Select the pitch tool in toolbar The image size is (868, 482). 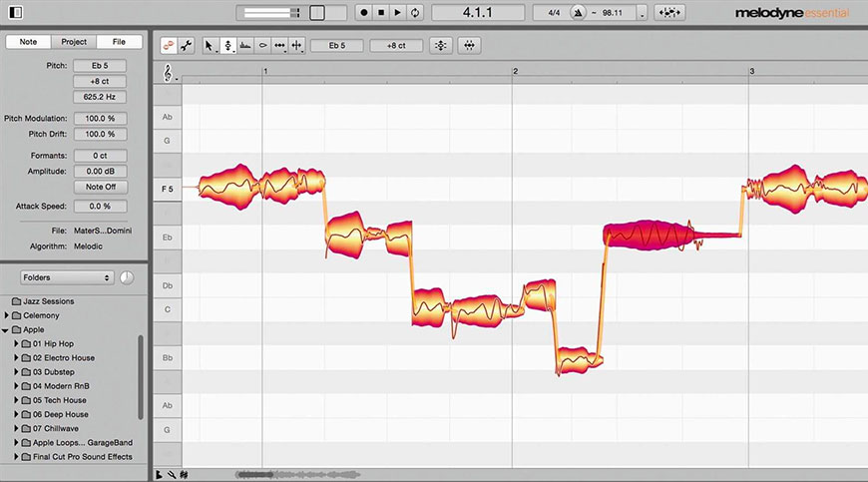227,46
